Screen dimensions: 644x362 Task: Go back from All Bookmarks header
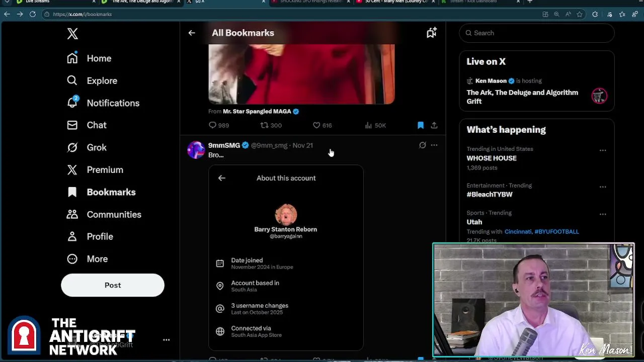coord(192,33)
